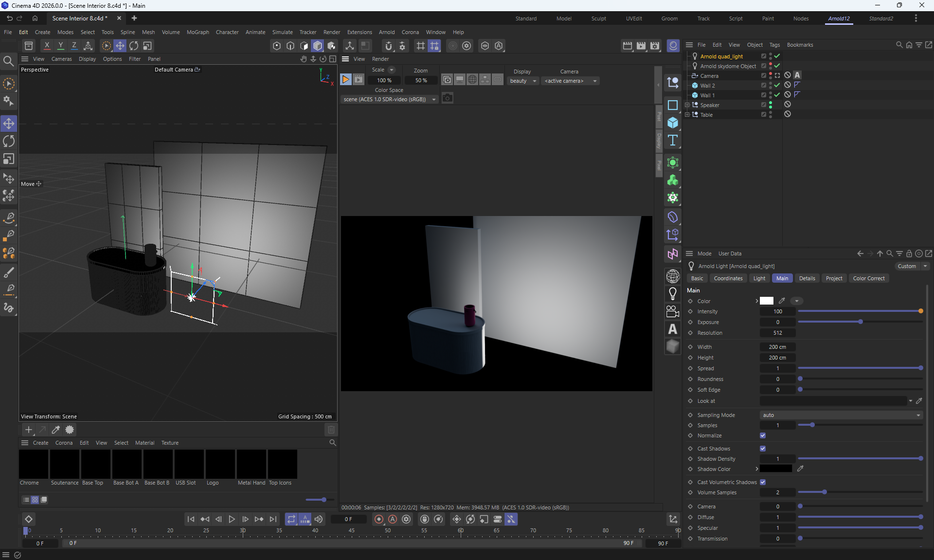This screenshot has width=934, height=560.
Task: Select the Scale tool in left toolbar
Action: coord(9,160)
